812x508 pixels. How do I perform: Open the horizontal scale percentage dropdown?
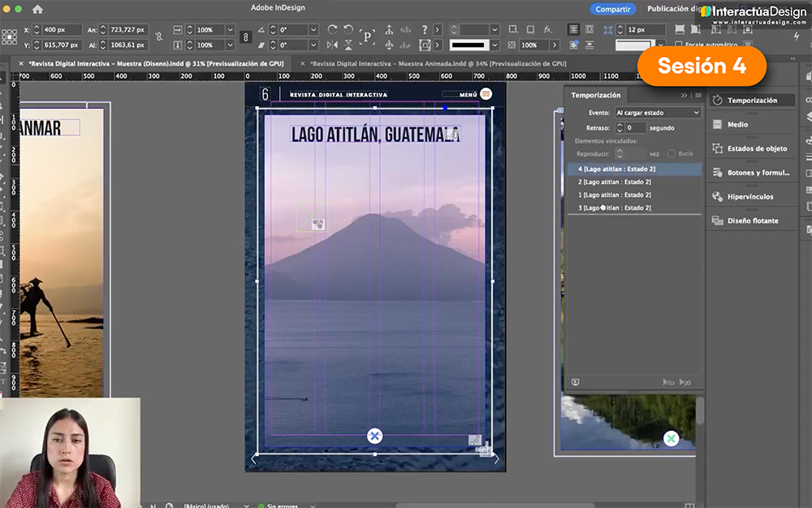(231, 29)
